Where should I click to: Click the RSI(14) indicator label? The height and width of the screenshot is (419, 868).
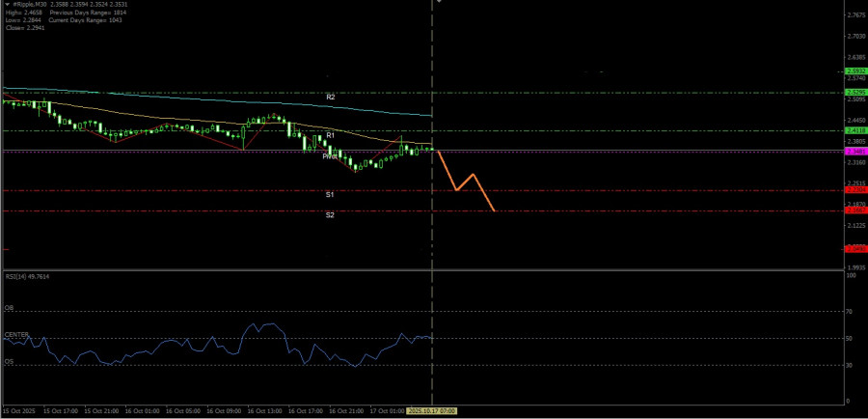pyautogui.click(x=27, y=276)
